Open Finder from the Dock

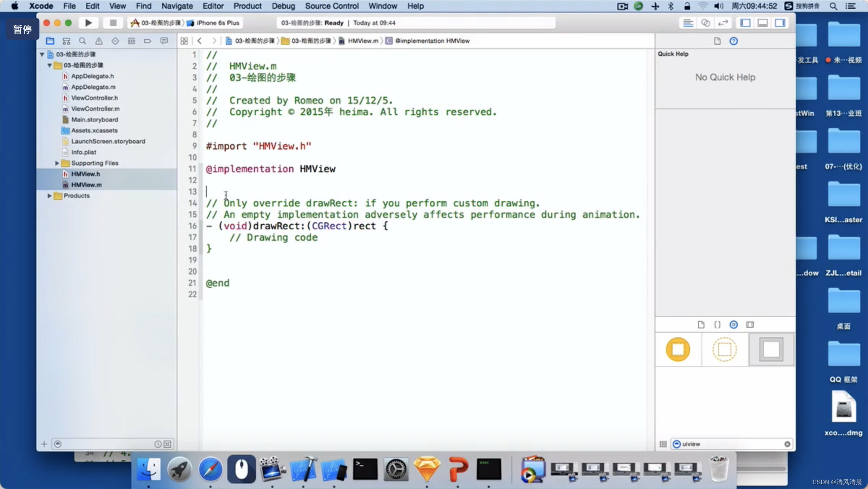click(149, 469)
